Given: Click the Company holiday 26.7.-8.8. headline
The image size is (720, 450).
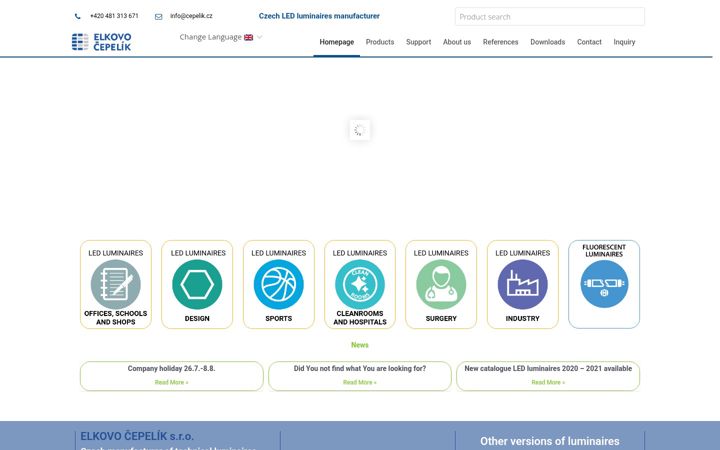Looking at the screenshot, I should pyautogui.click(x=171, y=369).
